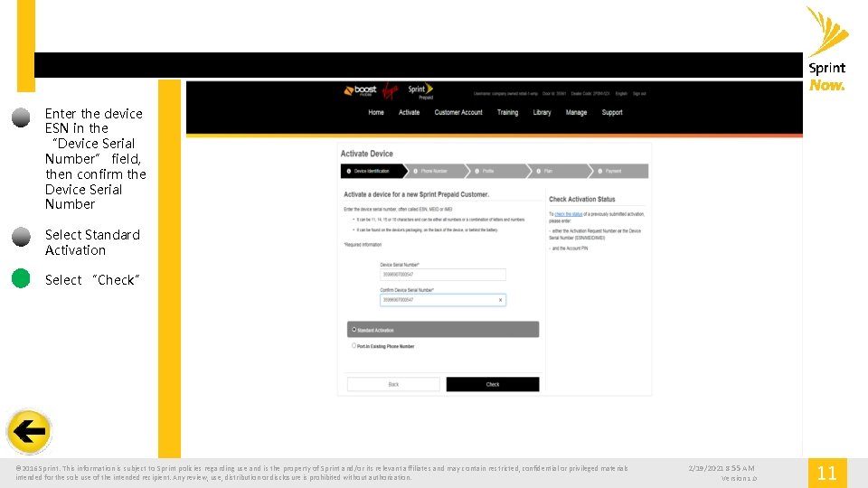Click the Virgin Mobile logo
Viewport: 868px width, 488px height.
(391, 90)
